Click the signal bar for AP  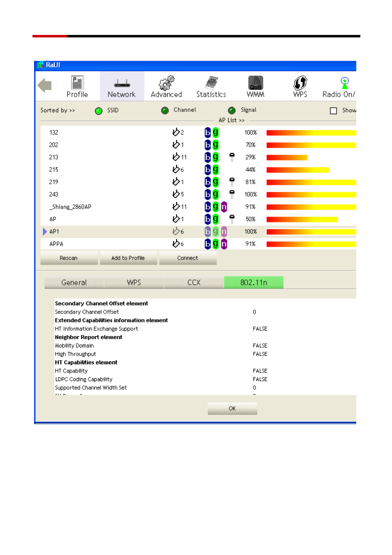302,220
